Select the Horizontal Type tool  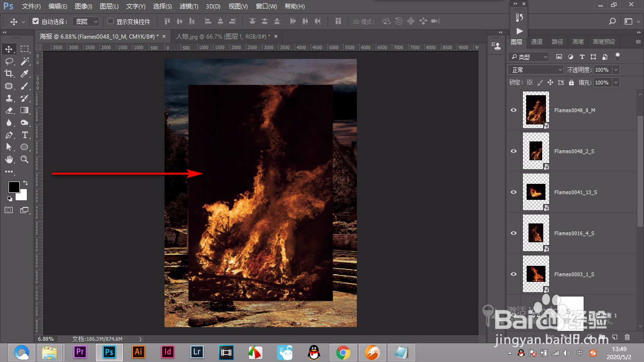pos(25,135)
